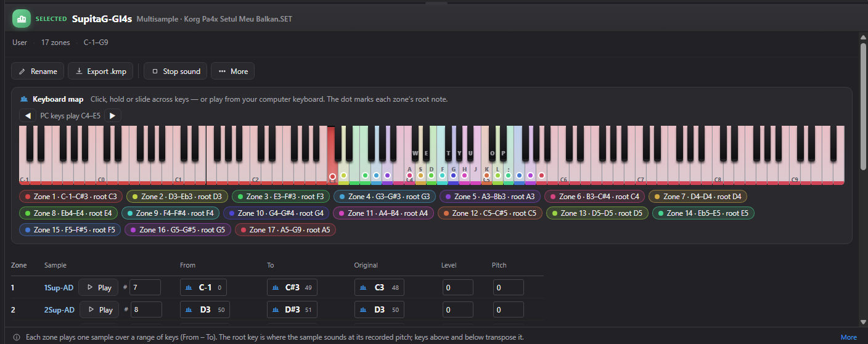Select Zone 1 C-1–C#3 chip
This screenshot has width=868, height=344.
coord(70,197)
